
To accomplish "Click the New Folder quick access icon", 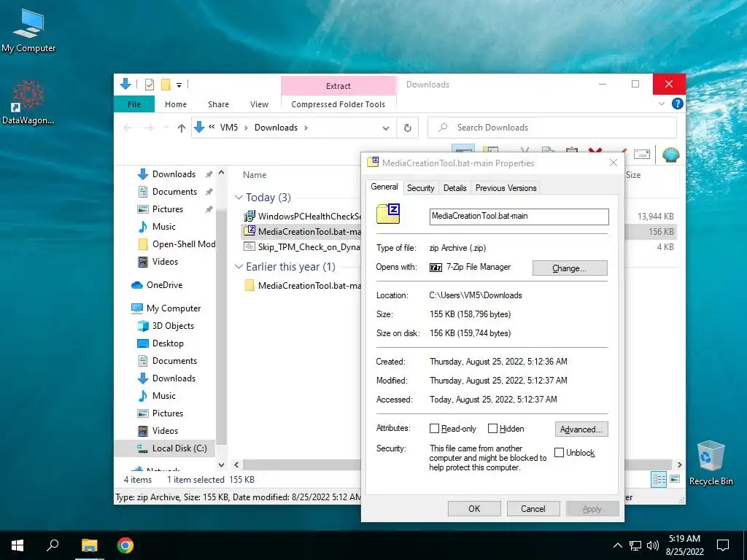I will click(x=166, y=85).
